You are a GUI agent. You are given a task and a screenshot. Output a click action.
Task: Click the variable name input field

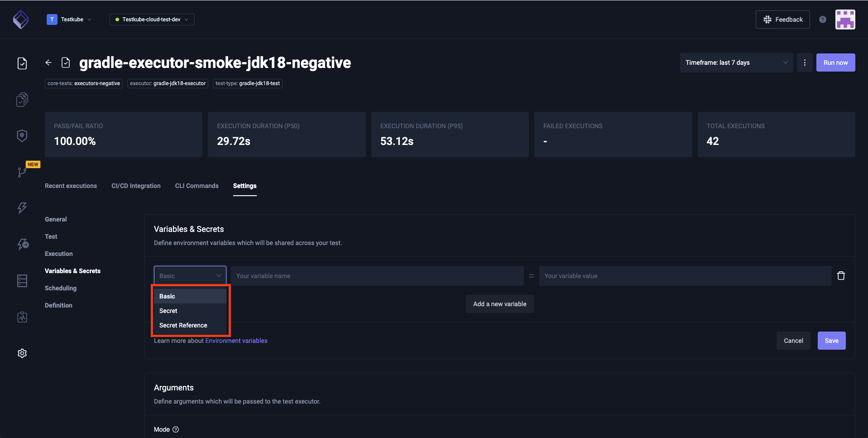coord(377,276)
